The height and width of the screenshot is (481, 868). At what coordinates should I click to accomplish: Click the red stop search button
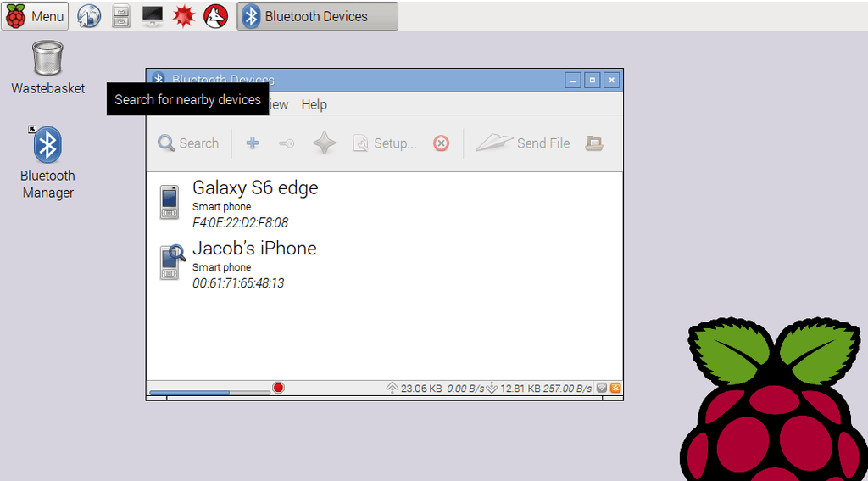pyautogui.click(x=278, y=388)
